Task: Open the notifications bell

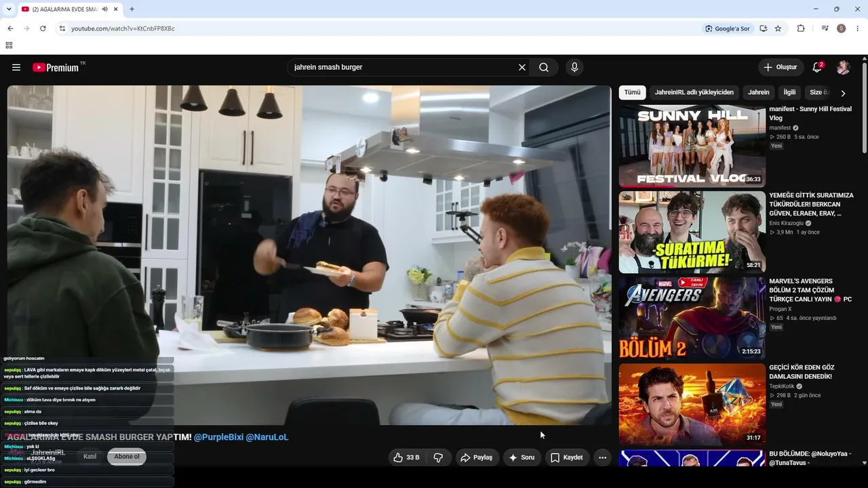Action: 817,67
